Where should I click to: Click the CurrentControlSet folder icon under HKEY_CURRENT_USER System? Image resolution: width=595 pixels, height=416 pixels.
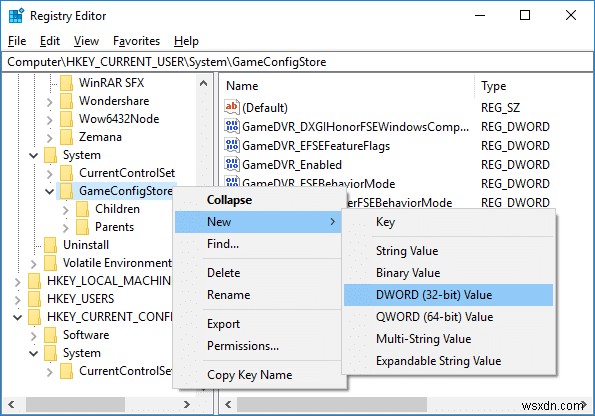pyautogui.click(x=66, y=173)
